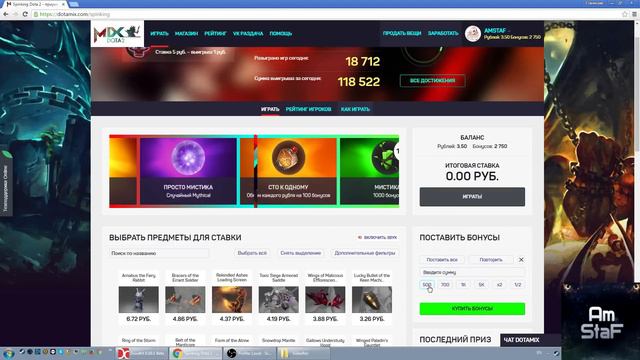Viewport: 640px width, 360px height.
Task: Switch to the КАК ИГРАТЬ tab
Action: click(355, 109)
